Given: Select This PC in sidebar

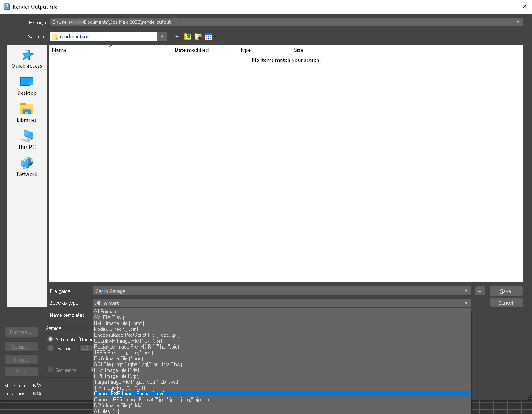Looking at the screenshot, I should click(x=27, y=140).
